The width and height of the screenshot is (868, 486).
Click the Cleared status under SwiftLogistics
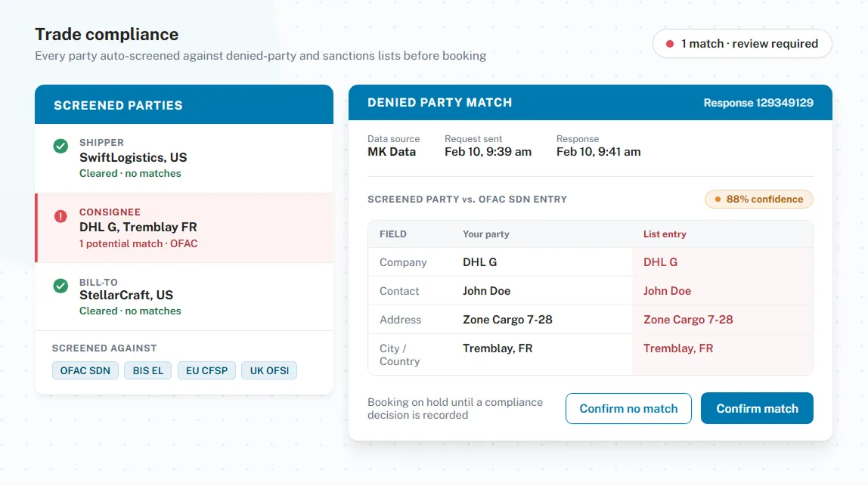pos(130,174)
